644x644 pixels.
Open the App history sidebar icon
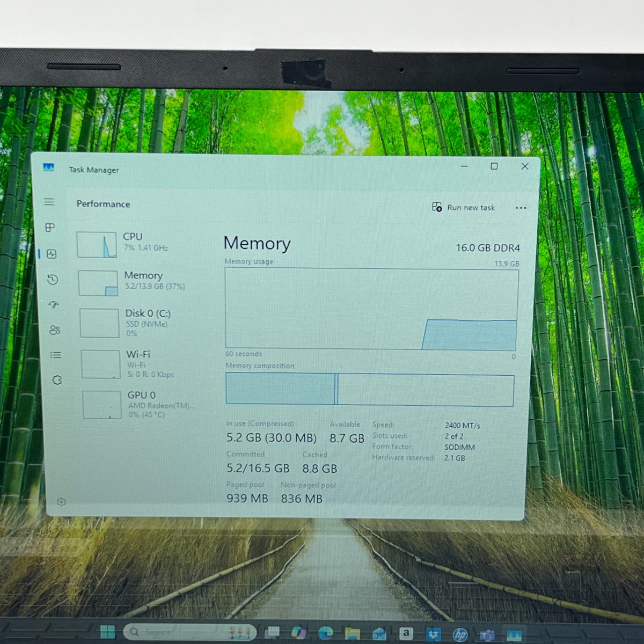tap(53, 280)
